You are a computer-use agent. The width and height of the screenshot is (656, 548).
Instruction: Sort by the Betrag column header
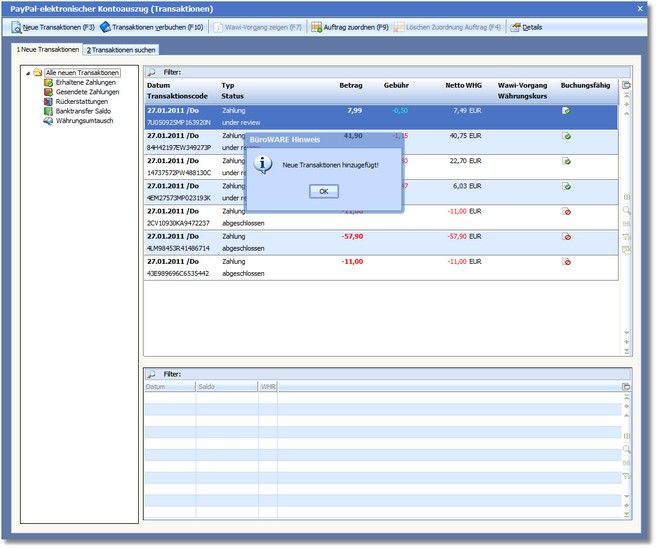coord(350,86)
